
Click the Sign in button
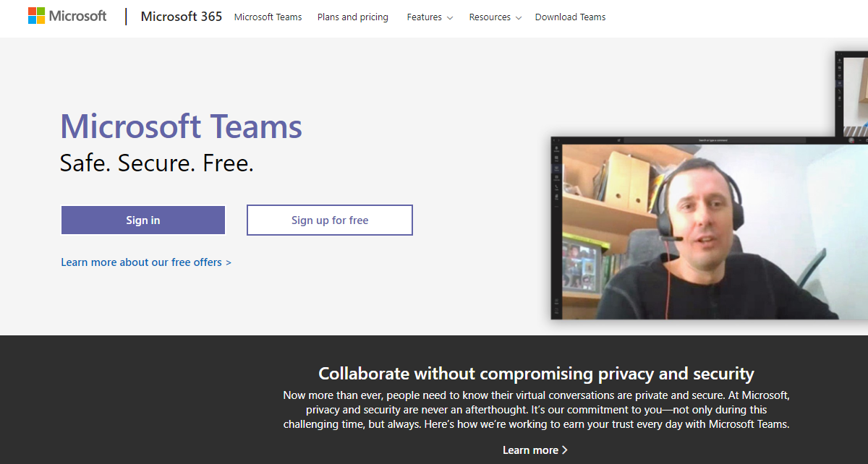pyautogui.click(x=143, y=220)
